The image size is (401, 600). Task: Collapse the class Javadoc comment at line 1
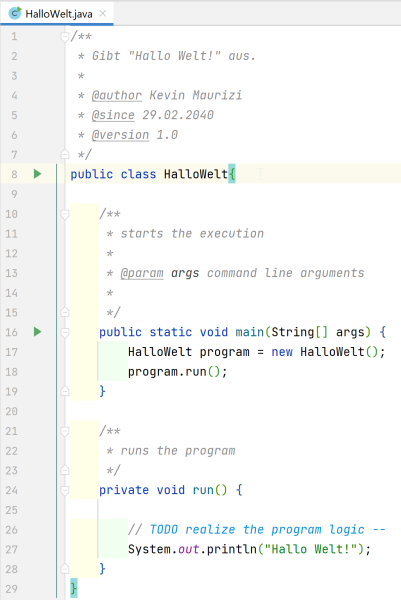65,37
